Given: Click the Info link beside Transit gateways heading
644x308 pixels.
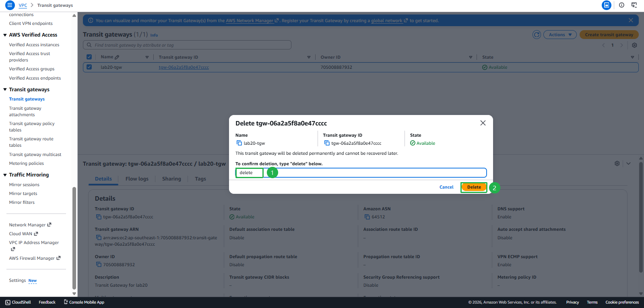Looking at the screenshot, I should 154,35.
